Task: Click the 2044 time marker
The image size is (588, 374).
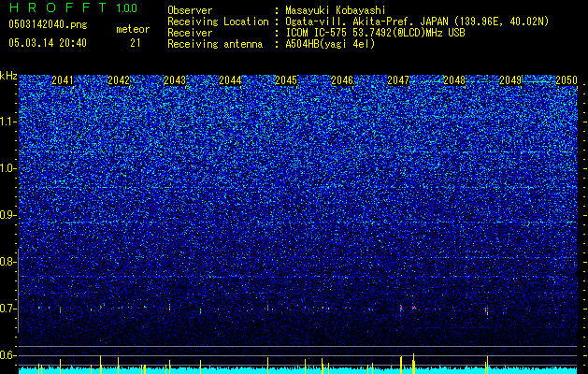Action: pyautogui.click(x=230, y=80)
